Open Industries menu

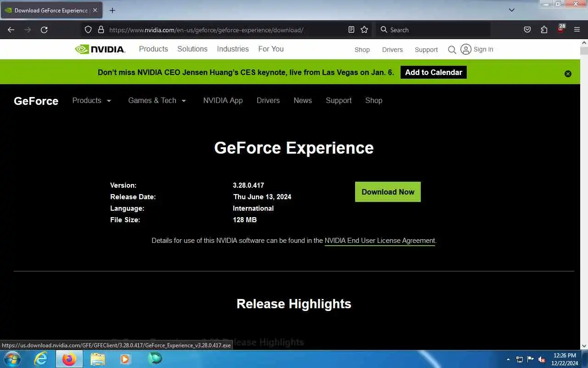click(x=233, y=49)
